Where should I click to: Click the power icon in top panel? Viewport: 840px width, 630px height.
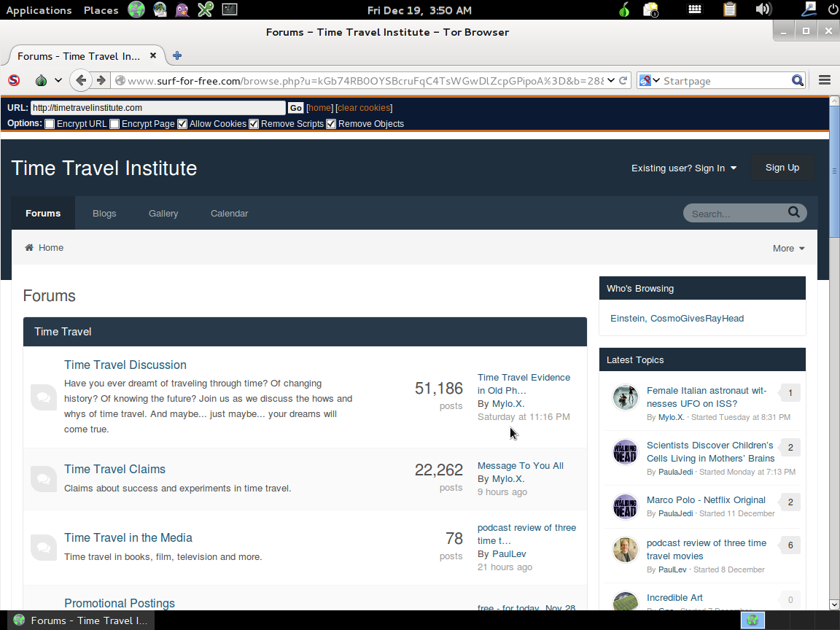coord(831,9)
